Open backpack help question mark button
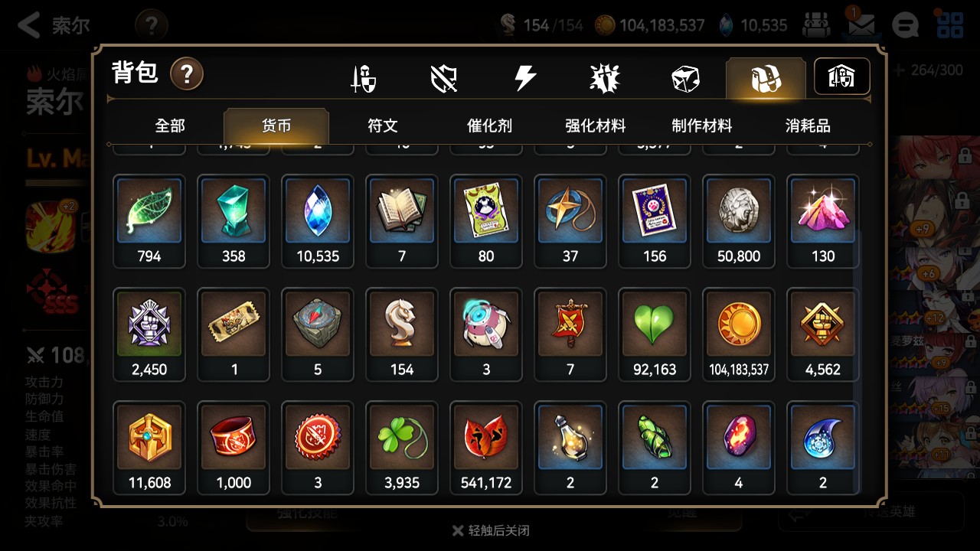The width and height of the screenshot is (980, 551). (187, 74)
